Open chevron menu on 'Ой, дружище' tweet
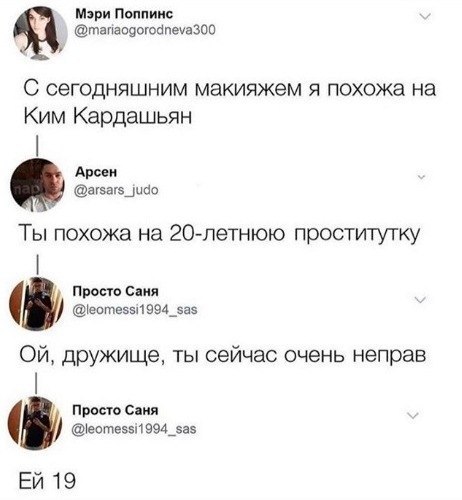This screenshot has width=462, height=500. point(421,299)
